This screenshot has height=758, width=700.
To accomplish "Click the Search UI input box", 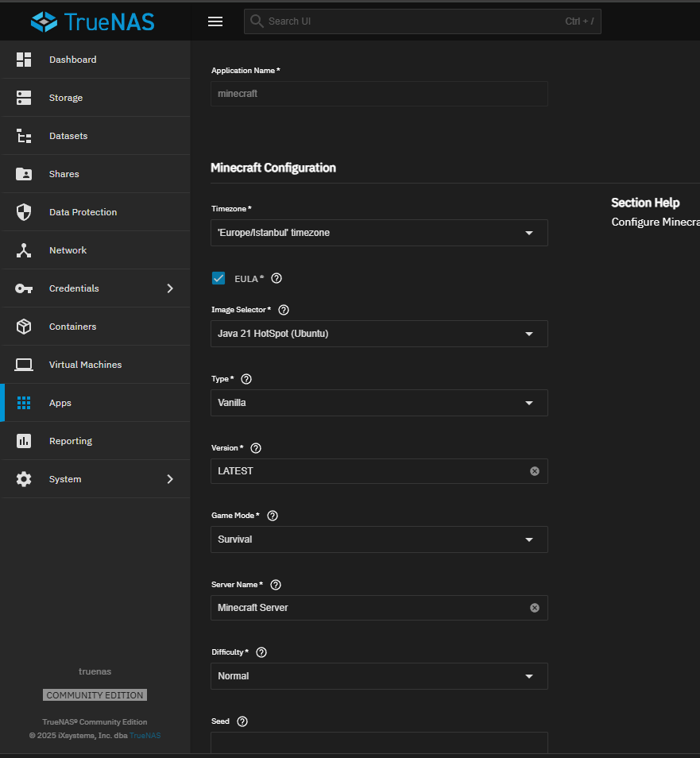I will [423, 21].
